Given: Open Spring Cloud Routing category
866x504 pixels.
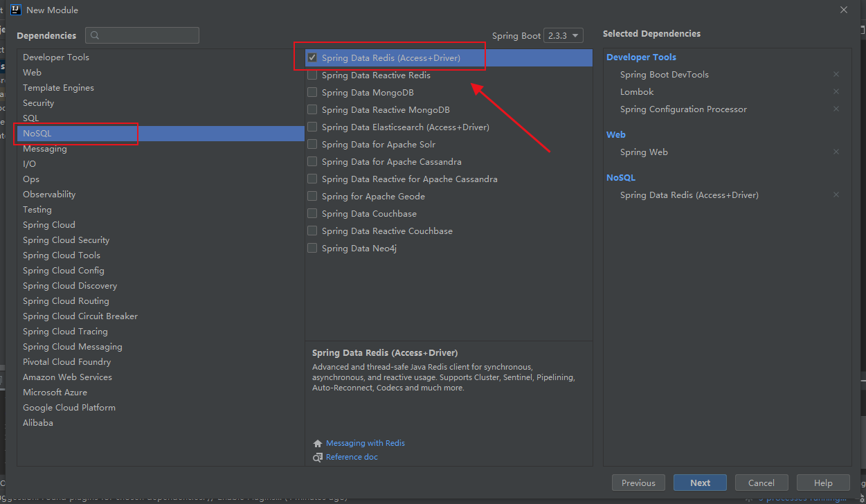Looking at the screenshot, I should (x=161, y=300).
